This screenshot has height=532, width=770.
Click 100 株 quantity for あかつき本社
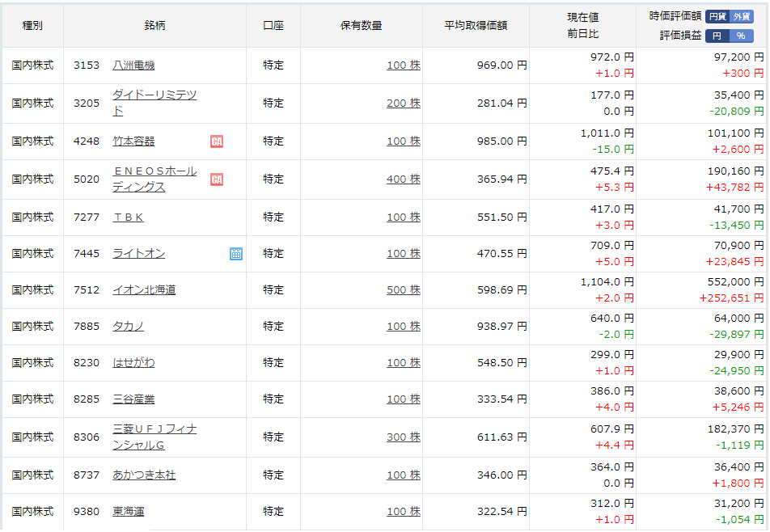[404, 475]
